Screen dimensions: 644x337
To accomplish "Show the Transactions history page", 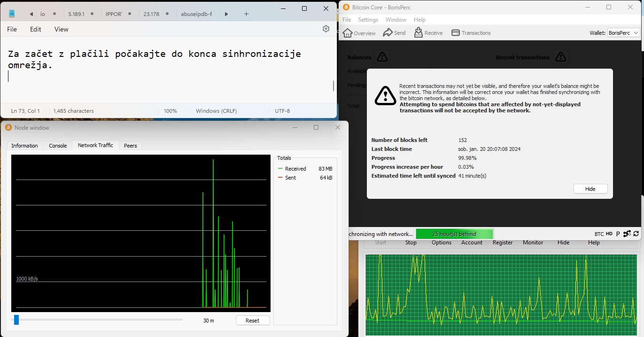I will (x=471, y=33).
